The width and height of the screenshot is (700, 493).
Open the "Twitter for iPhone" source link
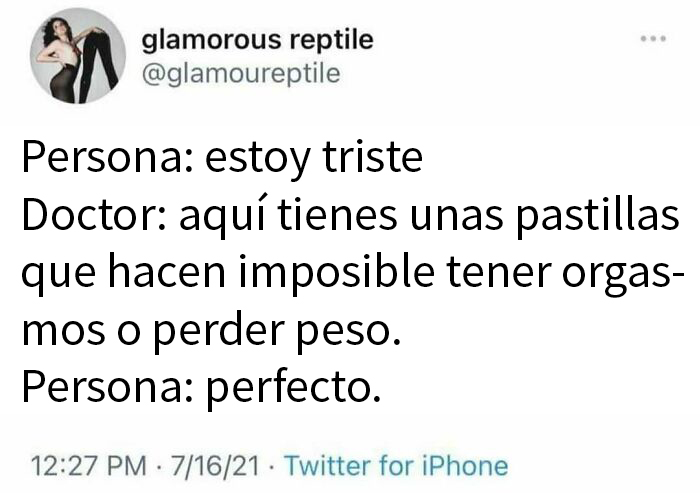pyautogui.click(x=396, y=466)
